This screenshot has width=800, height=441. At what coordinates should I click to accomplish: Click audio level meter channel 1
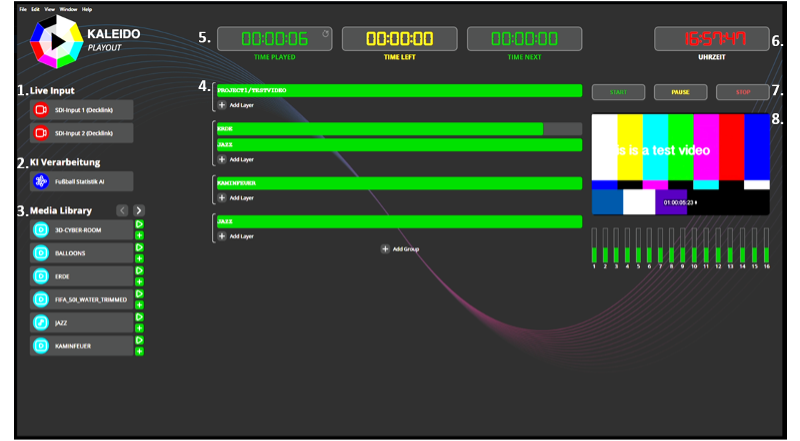[594, 247]
